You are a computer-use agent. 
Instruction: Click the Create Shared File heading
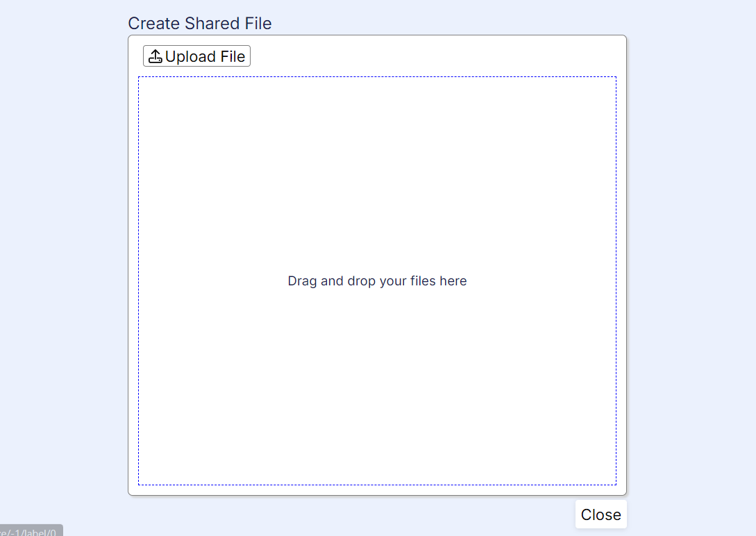click(x=200, y=24)
